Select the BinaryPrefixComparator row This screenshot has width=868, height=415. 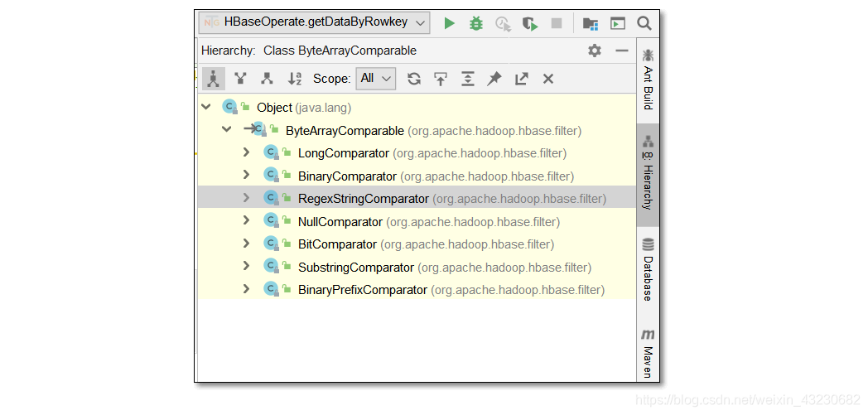(417, 289)
